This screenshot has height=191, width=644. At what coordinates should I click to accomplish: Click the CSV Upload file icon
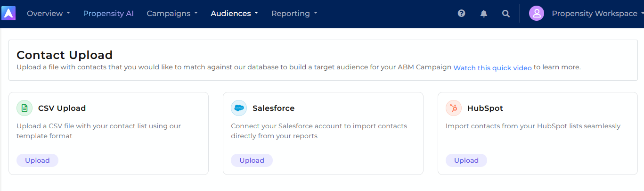[24, 108]
